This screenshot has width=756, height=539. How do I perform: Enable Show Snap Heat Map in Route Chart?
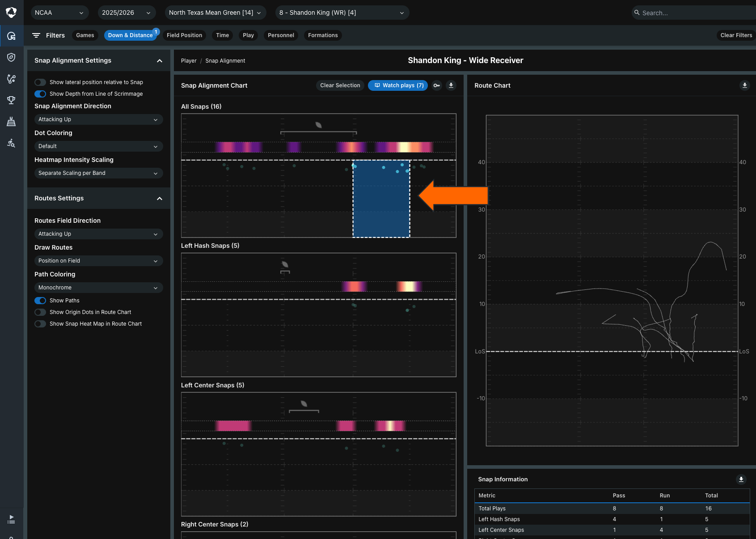click(40, 324)
